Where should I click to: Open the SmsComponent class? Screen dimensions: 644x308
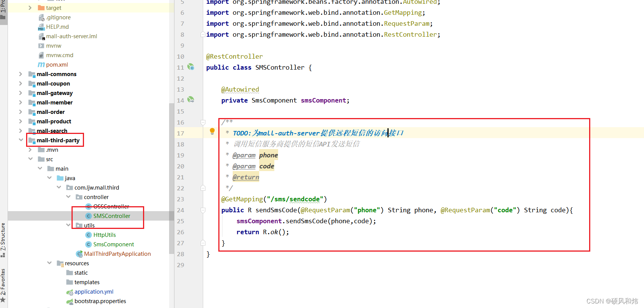114,244
